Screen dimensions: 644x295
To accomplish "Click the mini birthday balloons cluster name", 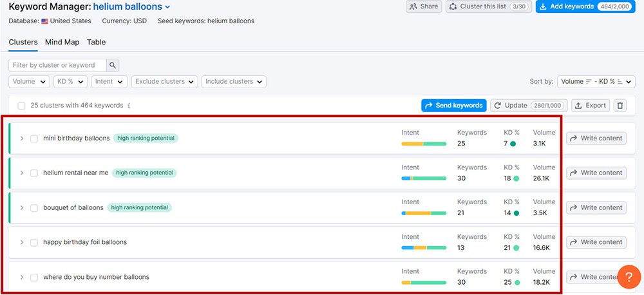I will pyautogui.click(x=77, y=138).
